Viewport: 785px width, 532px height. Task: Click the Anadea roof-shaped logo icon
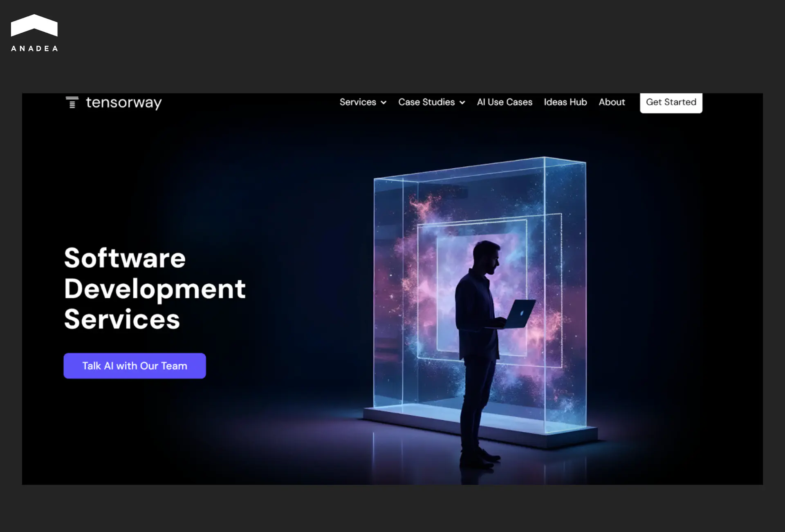pyautogui.click(x=34, y=26)
